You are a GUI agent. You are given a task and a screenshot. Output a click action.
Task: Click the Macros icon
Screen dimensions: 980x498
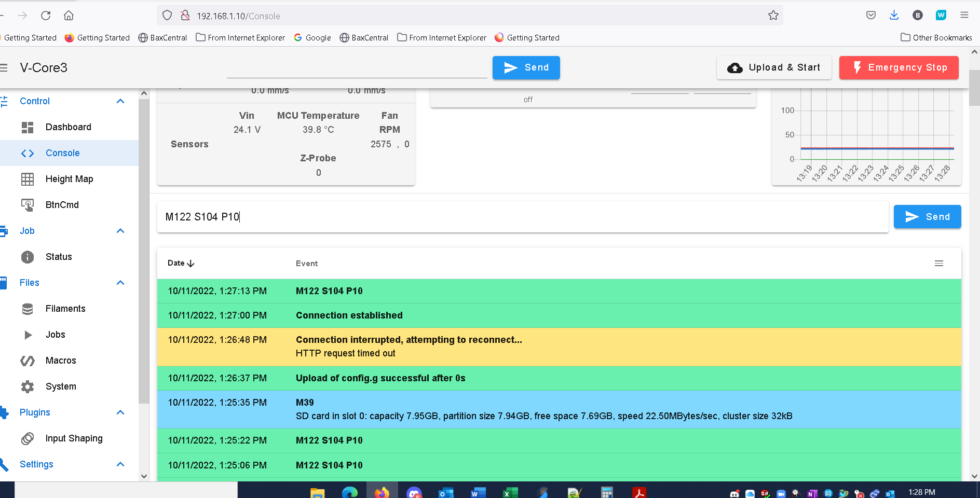[28, 361]
